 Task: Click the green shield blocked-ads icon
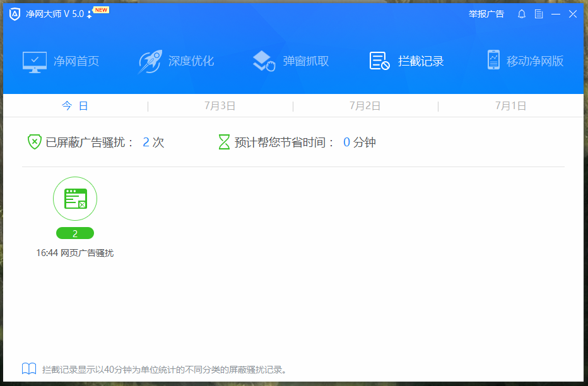click(x=35, y=142)
